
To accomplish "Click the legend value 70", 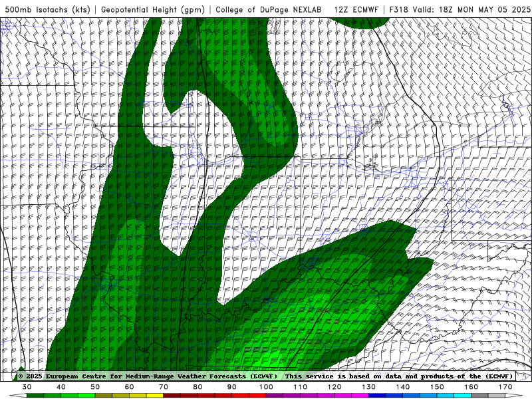I will tap(164, 387).
